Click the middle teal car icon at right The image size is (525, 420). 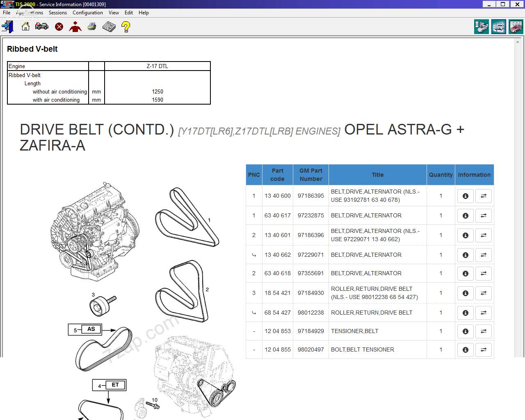coord(499,27)
